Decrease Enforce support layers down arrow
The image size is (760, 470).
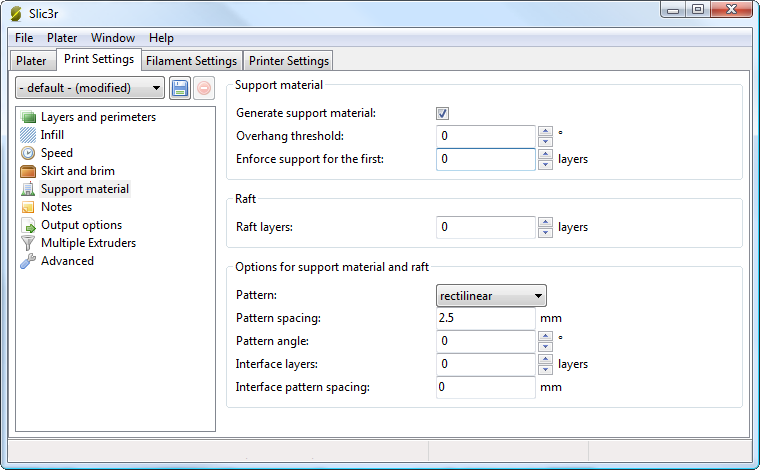(545, 165)
